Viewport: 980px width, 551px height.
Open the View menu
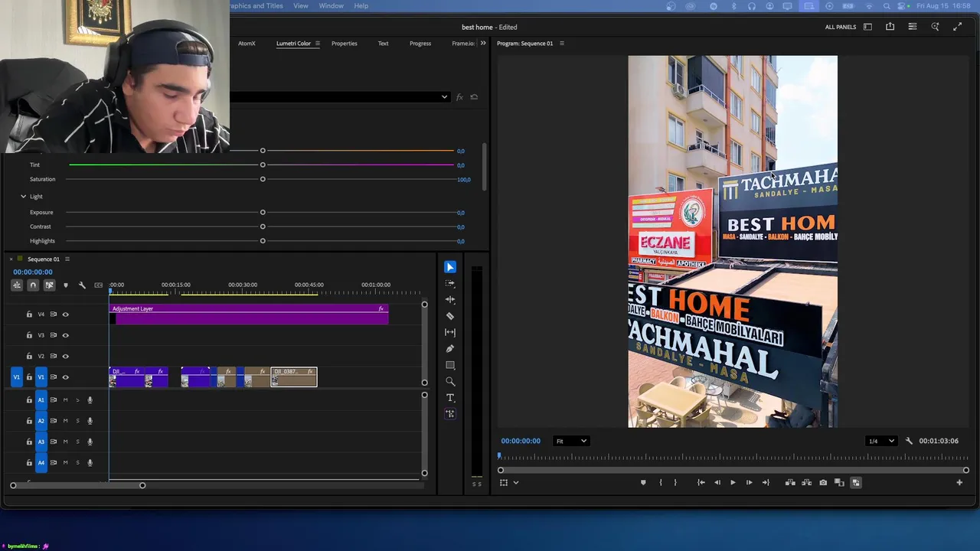point(301,6)
